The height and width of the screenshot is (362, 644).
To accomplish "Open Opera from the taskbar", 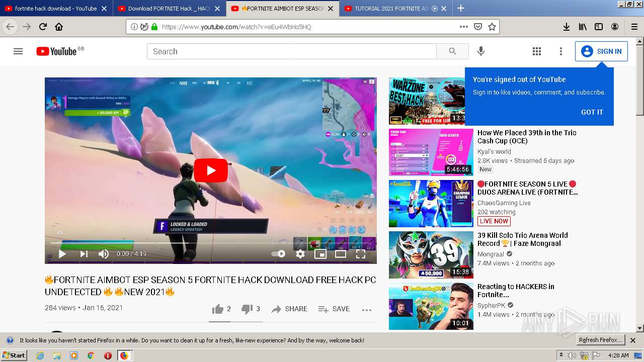I will [108, 355].
